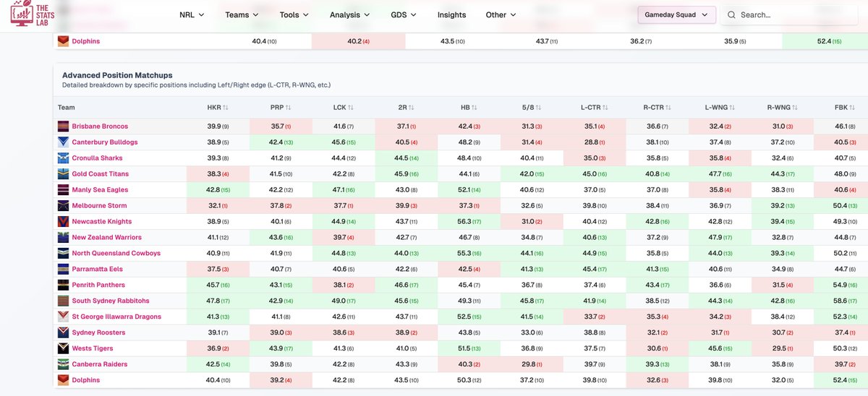Open the Melbourne Storm team link
Screen dimensions: 868x396
pyautogui.click(x=100, y=206)
